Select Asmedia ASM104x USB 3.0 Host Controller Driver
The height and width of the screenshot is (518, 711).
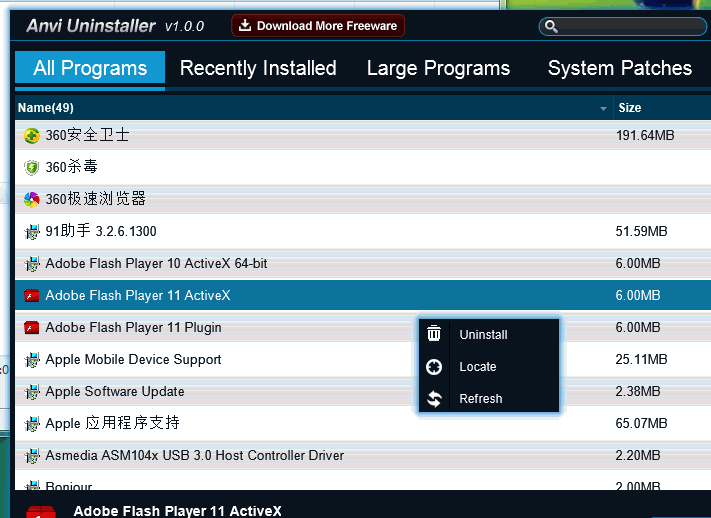(195, 455)
